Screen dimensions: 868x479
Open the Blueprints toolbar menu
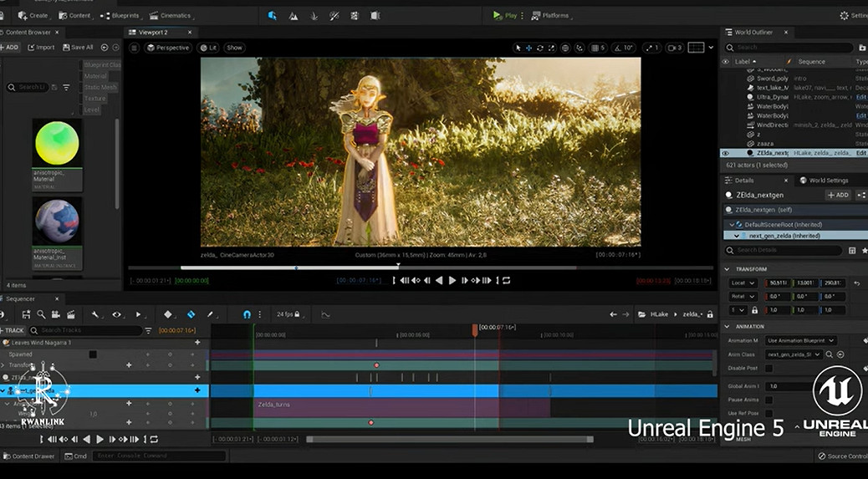click(x=121, y=15)
